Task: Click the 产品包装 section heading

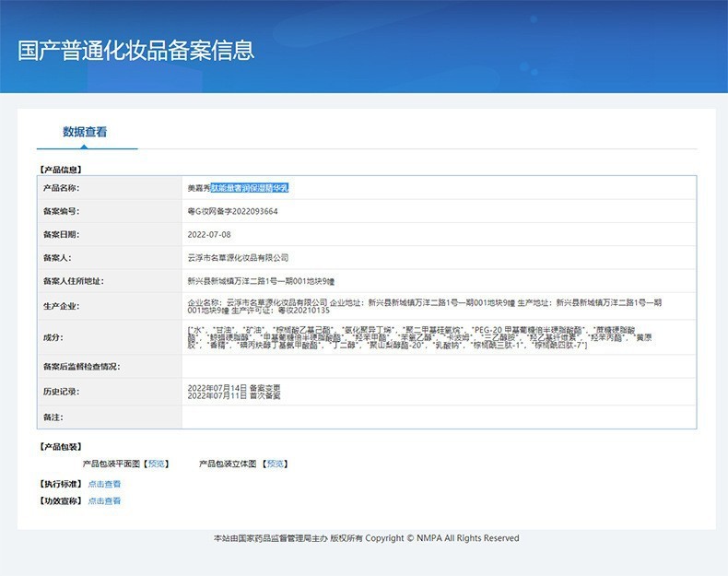Action: 60,447
